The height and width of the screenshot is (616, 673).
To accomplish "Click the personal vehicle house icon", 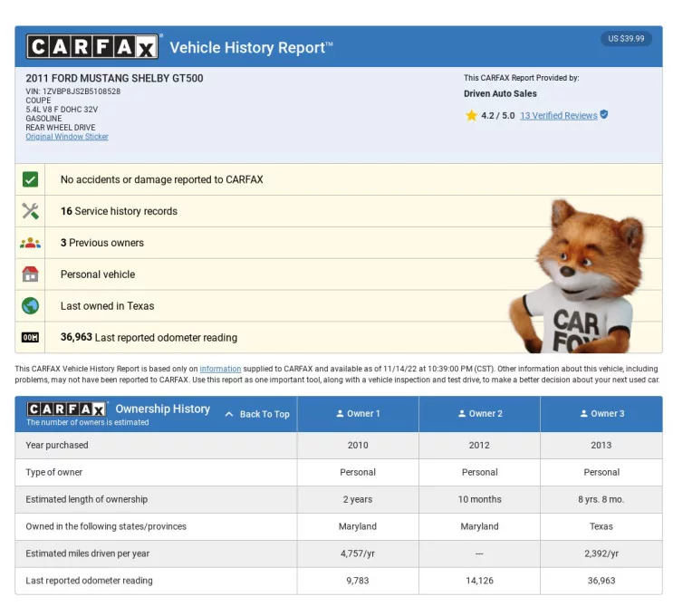I will coord(30,274).
